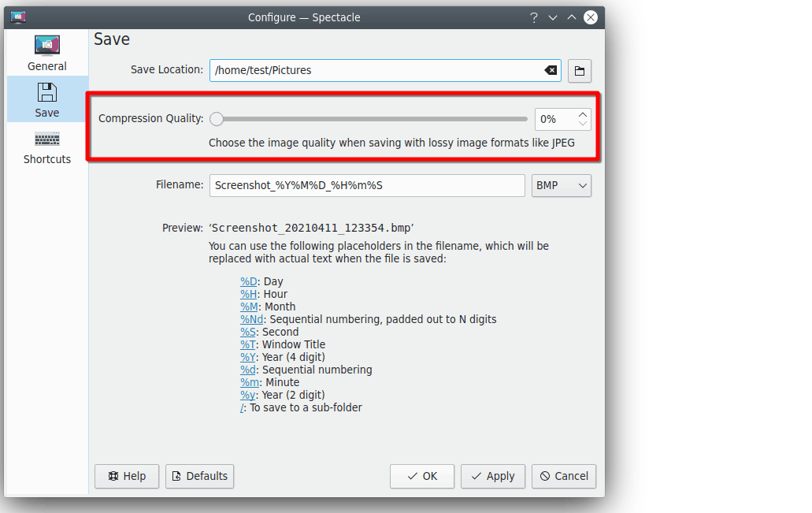Maximize the Configure window

pyautogui.click(x=571, y=17)
